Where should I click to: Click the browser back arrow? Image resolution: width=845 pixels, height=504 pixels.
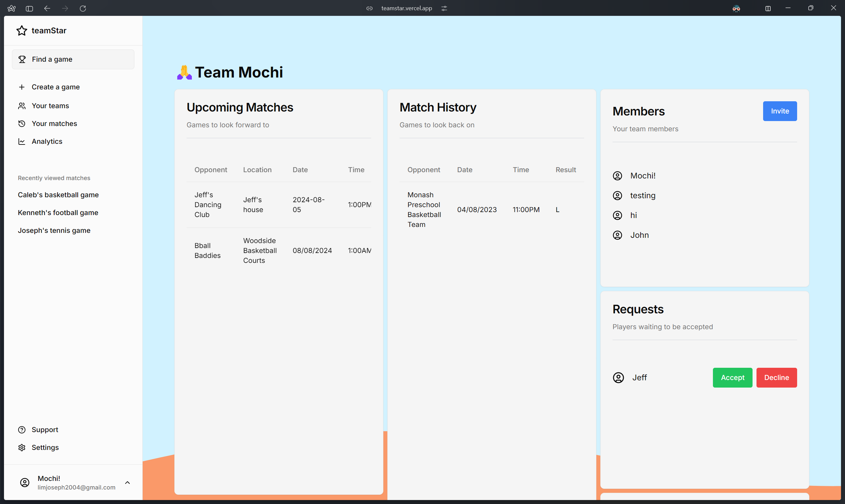pyautogui.click(x=47, y=8)
